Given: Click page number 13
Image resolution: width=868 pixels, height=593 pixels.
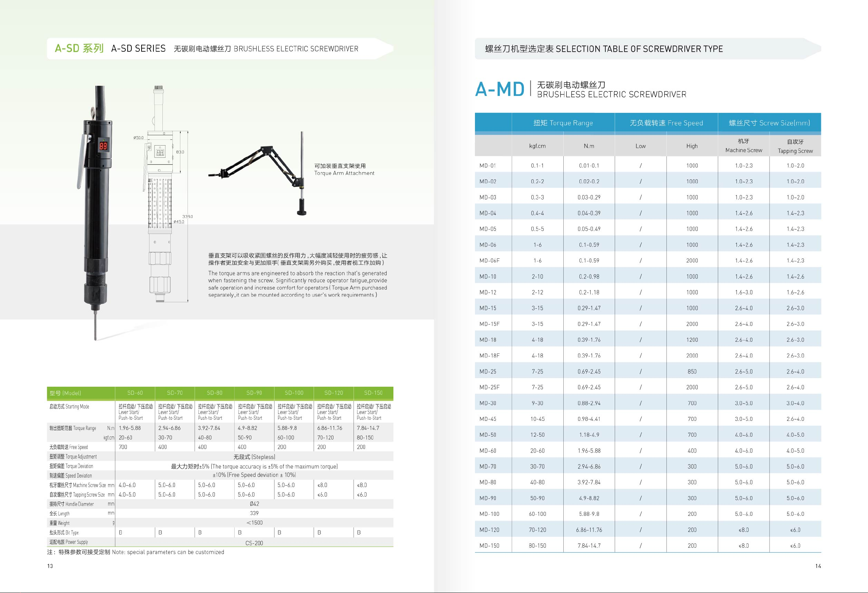Looking at the screenshot, I should tap(50, 566).
